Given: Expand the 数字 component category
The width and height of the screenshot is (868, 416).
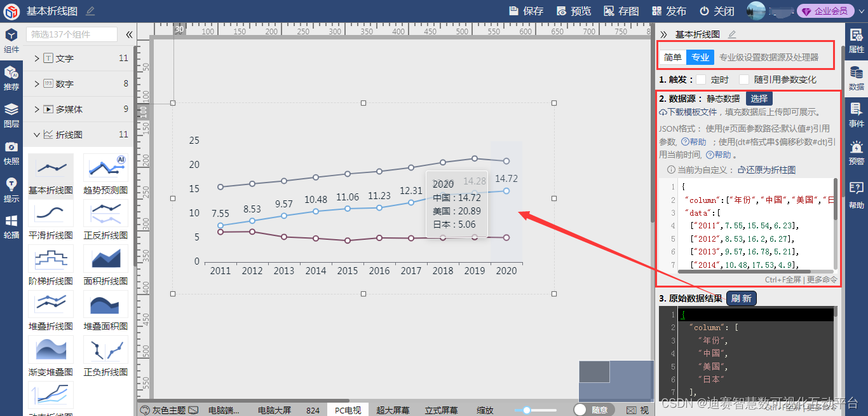Looking at the screenshot, I should pyautogui.click(x=78, y=83).
